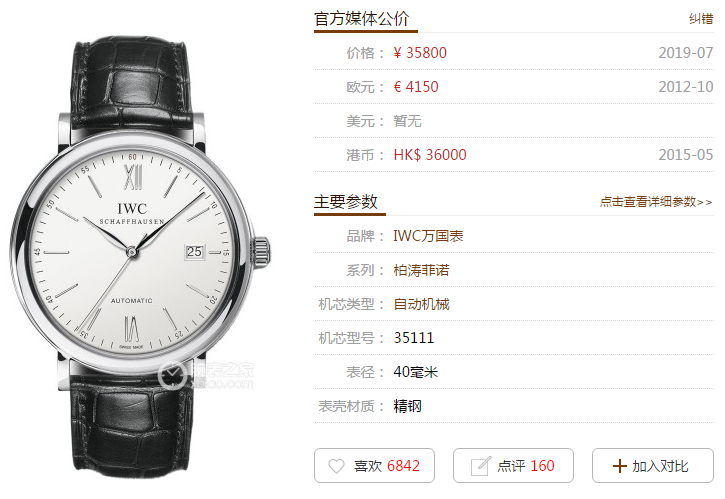The image size is (725, 499).
Task: Click the 自动机械 movement type value
Action: click(x=421, y=304)
